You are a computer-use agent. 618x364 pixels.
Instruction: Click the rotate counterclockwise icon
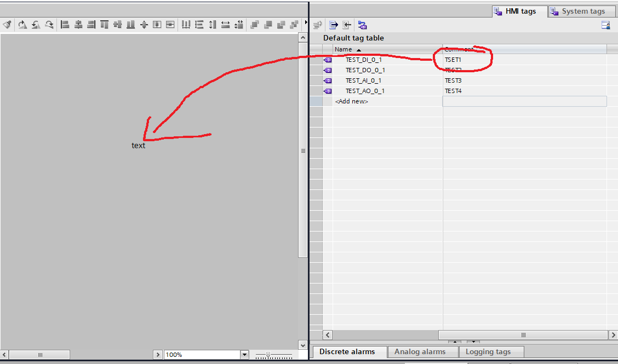point(36,25)
